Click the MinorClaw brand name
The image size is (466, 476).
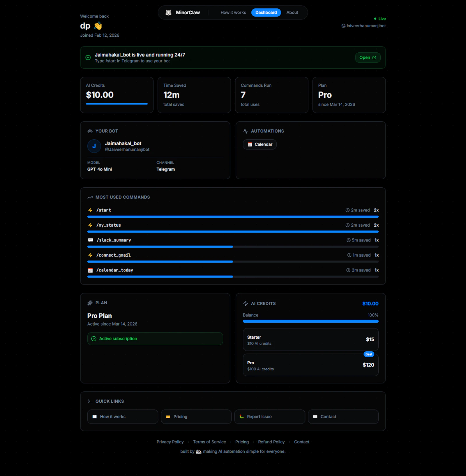click(188, 13)
